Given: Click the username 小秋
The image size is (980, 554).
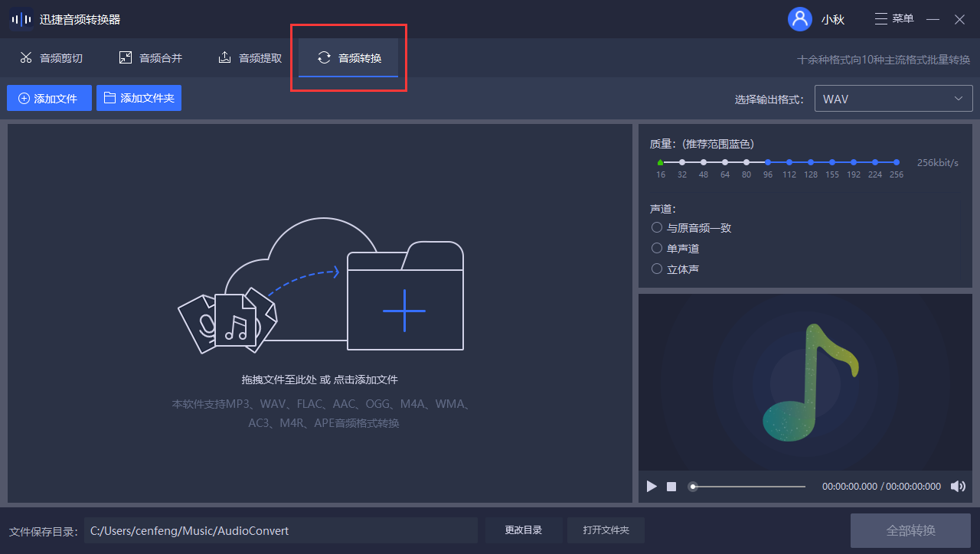Looking at the screenshot, I should click(x=833, y=20).
